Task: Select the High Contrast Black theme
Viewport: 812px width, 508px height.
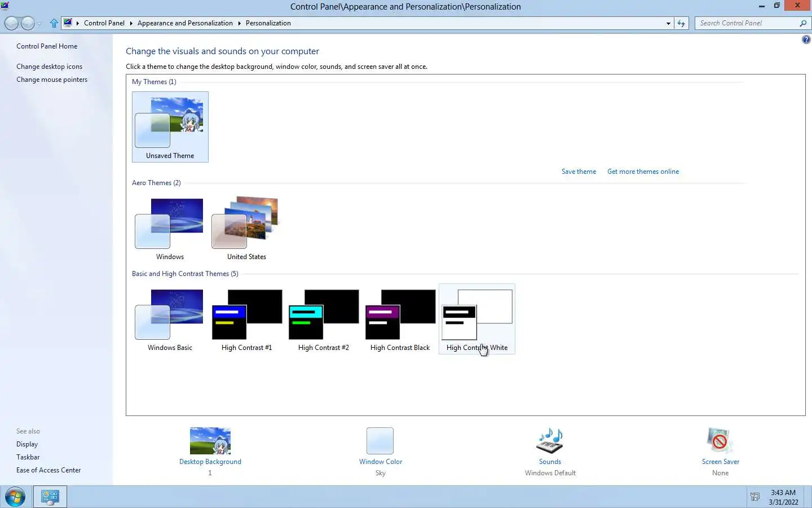Action: click(x=400, y=319)
